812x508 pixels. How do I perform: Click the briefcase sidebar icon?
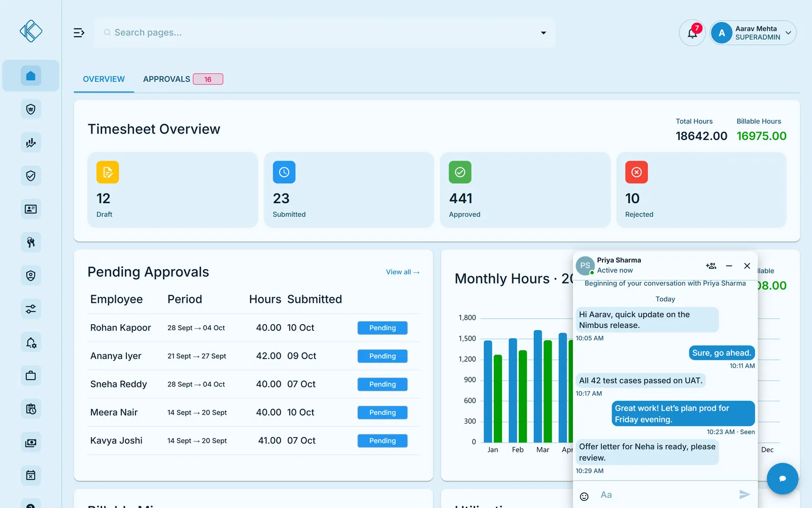pos(31,375)
